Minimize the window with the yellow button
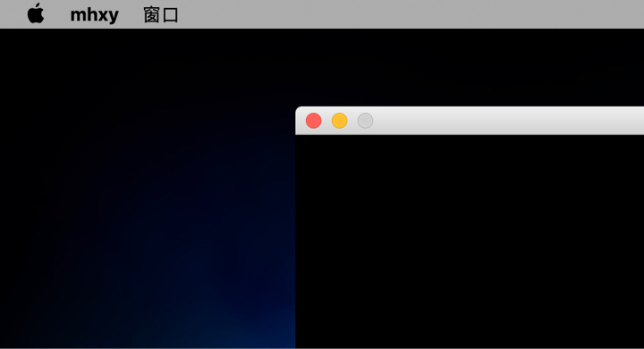644x349 pixels. pos(339,121)
